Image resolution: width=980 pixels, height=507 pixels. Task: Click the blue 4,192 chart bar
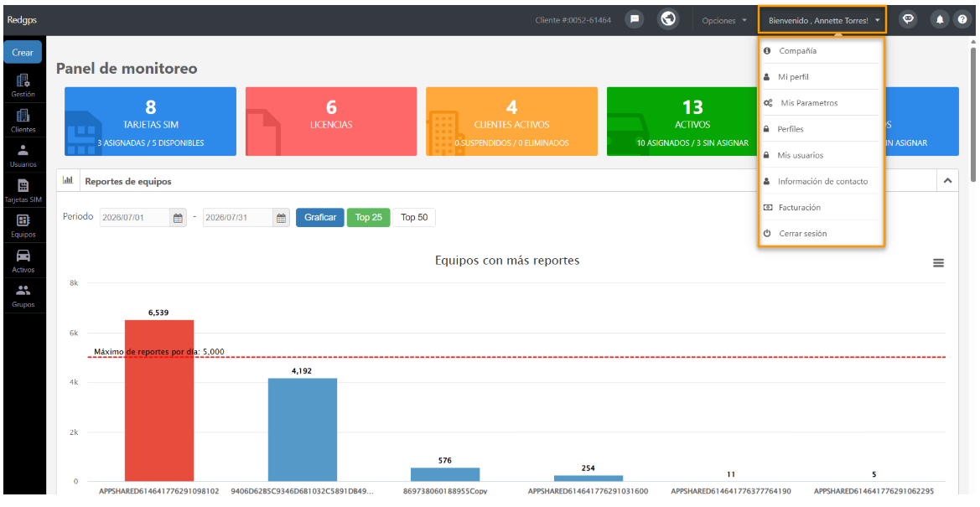(x=303, y=429)
